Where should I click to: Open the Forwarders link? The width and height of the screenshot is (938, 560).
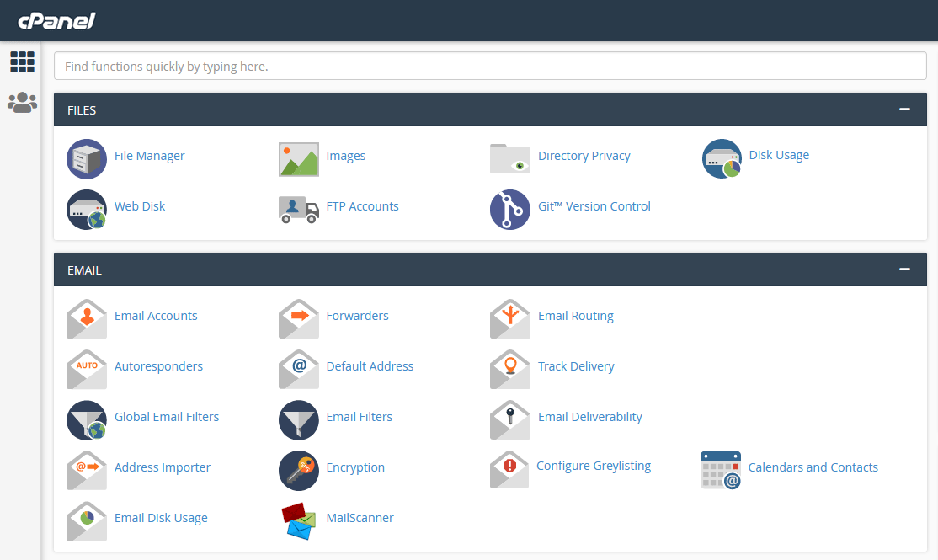click(357, 316)
